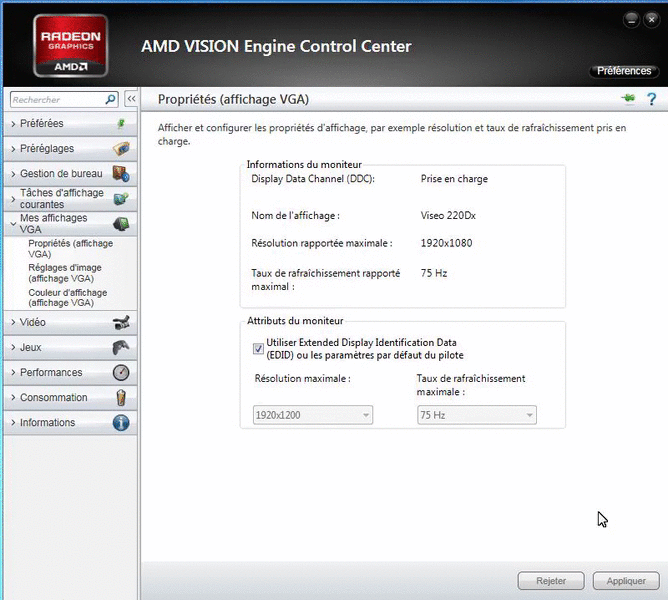668x600 pixels.
Task: Minimize the Control Center window
Action: point(631,20)
